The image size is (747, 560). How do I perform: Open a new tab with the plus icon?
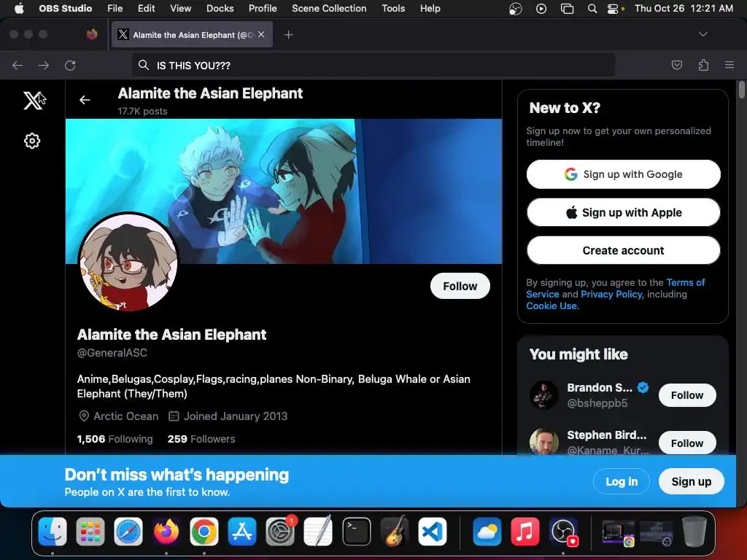coord(288,35)
